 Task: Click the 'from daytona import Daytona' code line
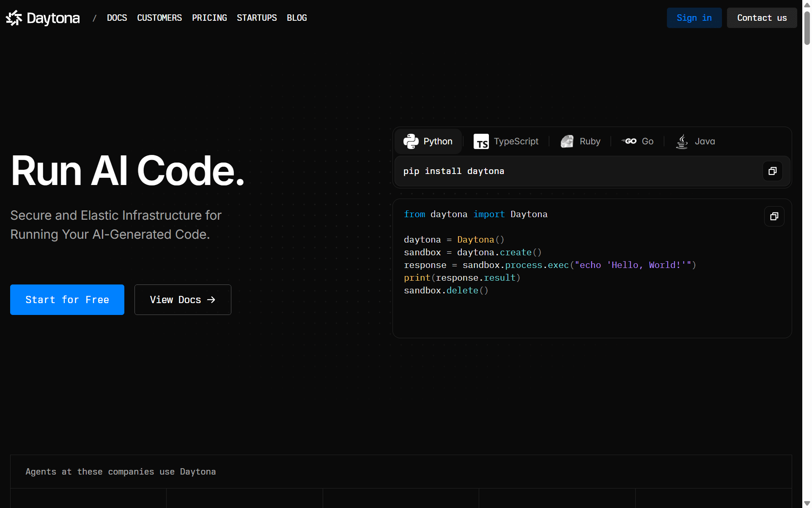(476, 214)
